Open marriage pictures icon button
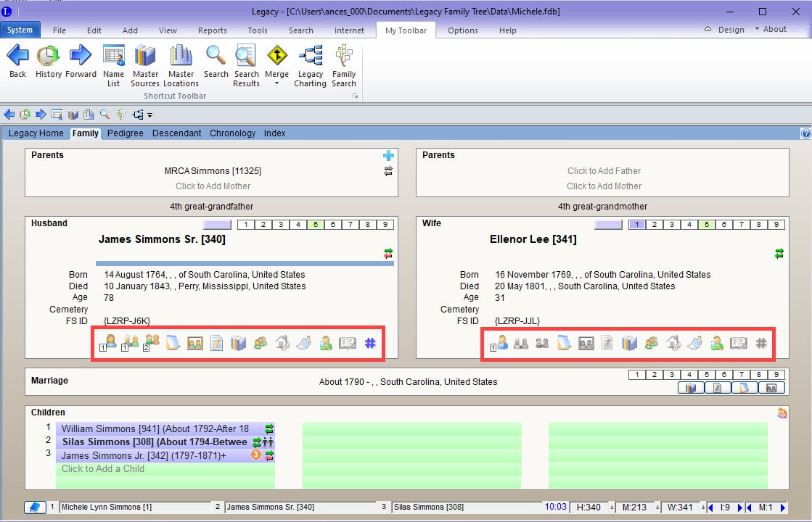Screen dimensions: 812x522 click(x=771, y=387)
